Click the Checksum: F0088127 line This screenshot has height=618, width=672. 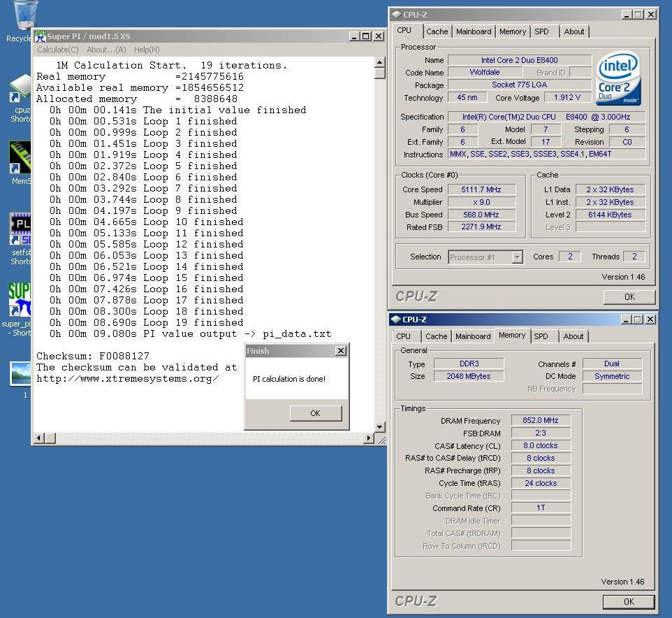pyautogui.click(x=93, y=356)
